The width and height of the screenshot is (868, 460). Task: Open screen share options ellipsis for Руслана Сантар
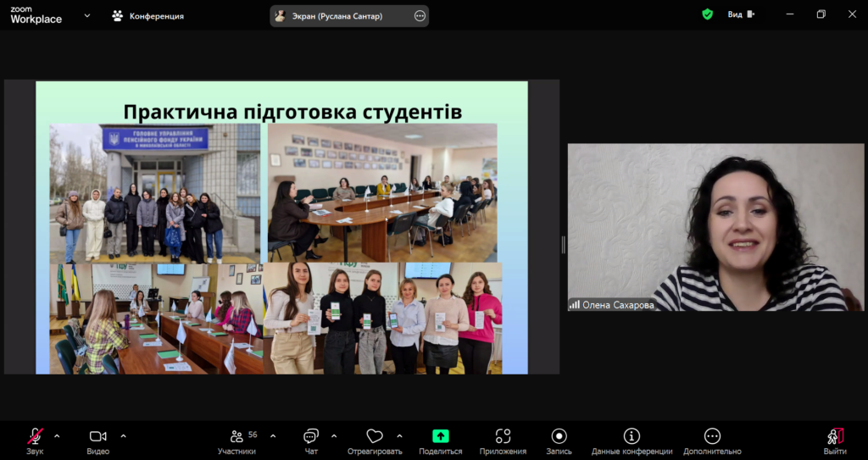tap(420, 16)
